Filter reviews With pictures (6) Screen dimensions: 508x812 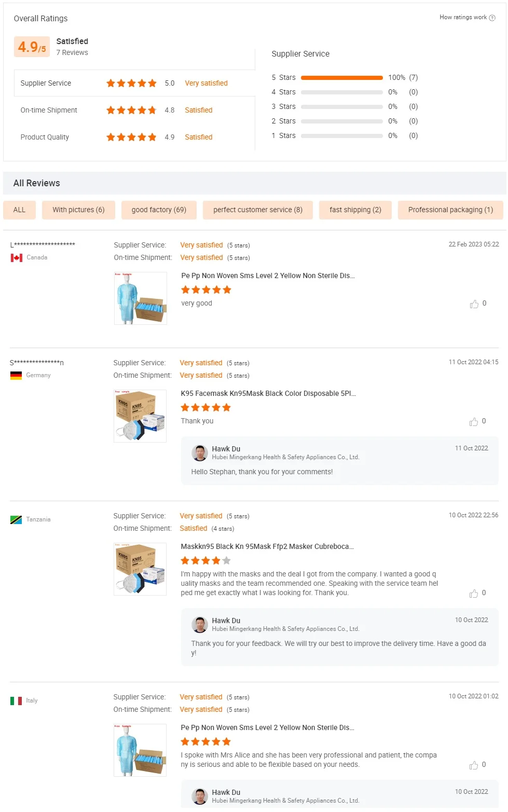[x=78, y=210]
